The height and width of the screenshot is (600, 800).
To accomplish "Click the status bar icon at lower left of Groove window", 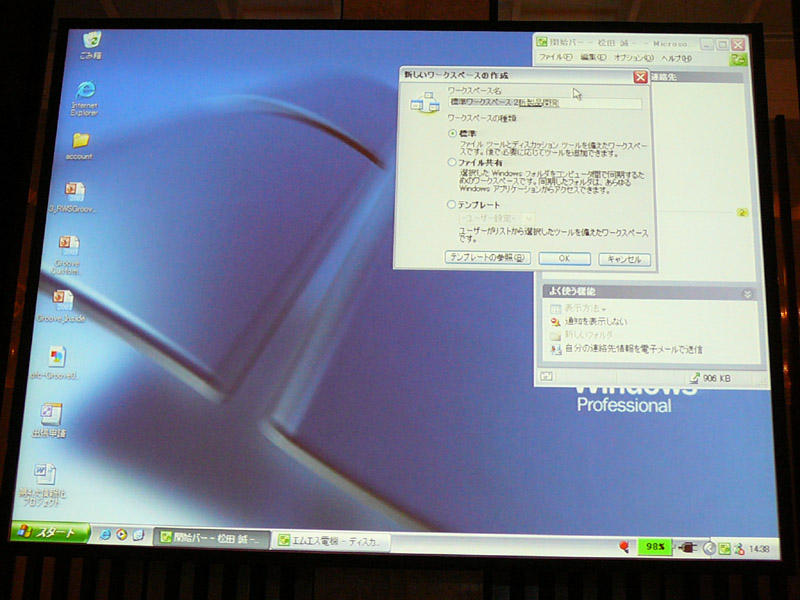I will (x=546, y=376).
